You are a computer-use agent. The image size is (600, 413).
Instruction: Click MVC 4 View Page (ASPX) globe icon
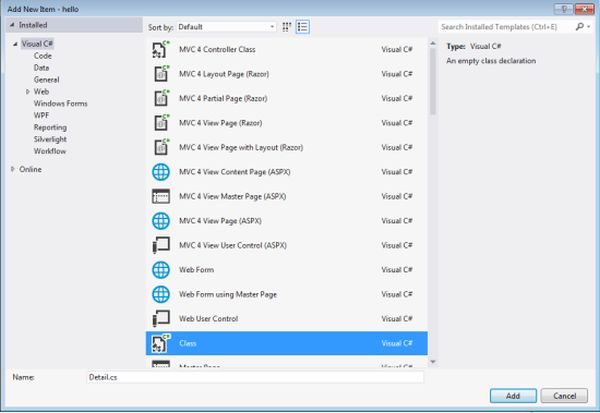pos(161,221)
